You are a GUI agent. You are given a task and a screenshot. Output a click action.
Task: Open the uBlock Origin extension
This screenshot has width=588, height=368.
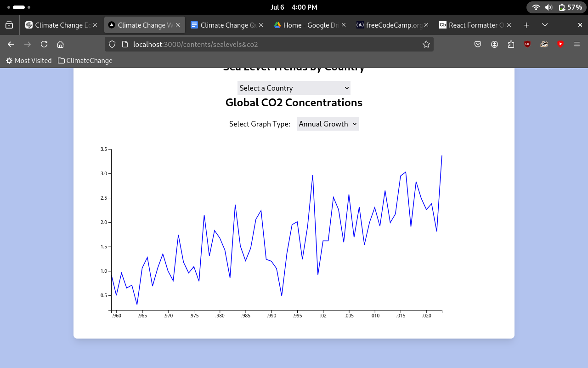pos(527,44)
